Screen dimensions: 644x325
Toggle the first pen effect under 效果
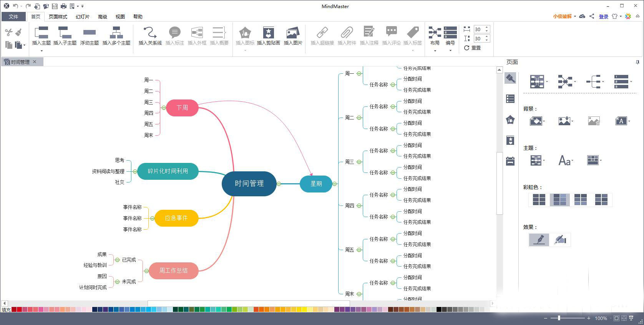coord(539,240)
